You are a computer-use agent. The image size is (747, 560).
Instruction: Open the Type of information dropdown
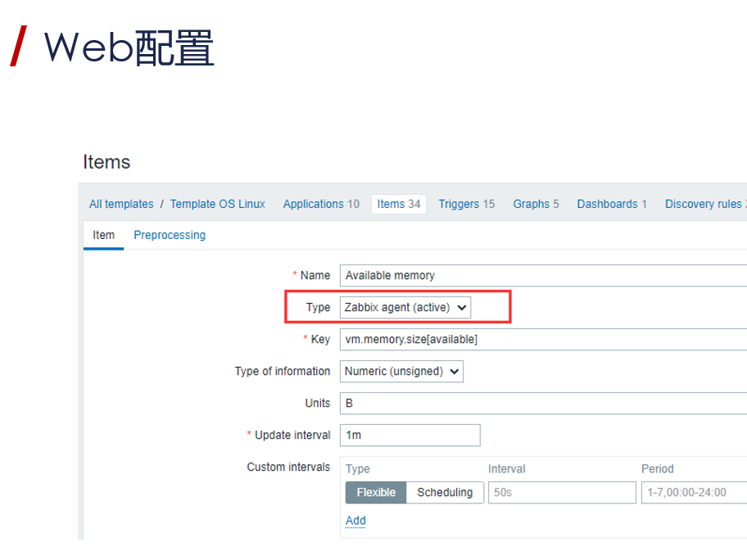pyautogui.click(x=401, y=372)
